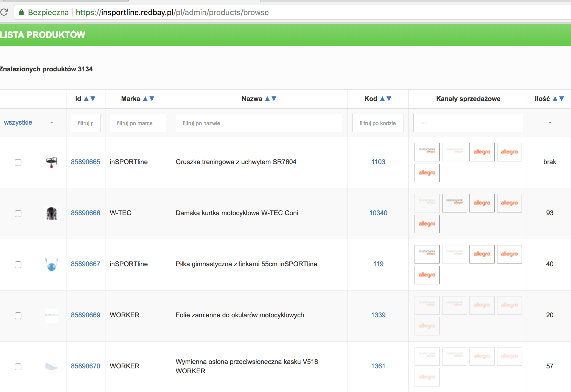Screen dimensions: 571x392
Task: Sort Marka column descending with down arrow
Action: click(x=152, y=99)
